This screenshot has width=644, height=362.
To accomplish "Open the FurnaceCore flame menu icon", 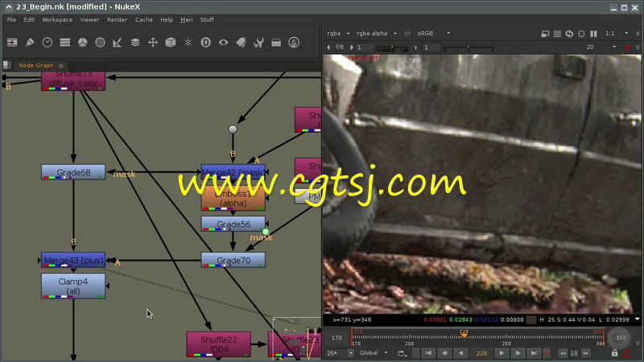I will 294,43.
